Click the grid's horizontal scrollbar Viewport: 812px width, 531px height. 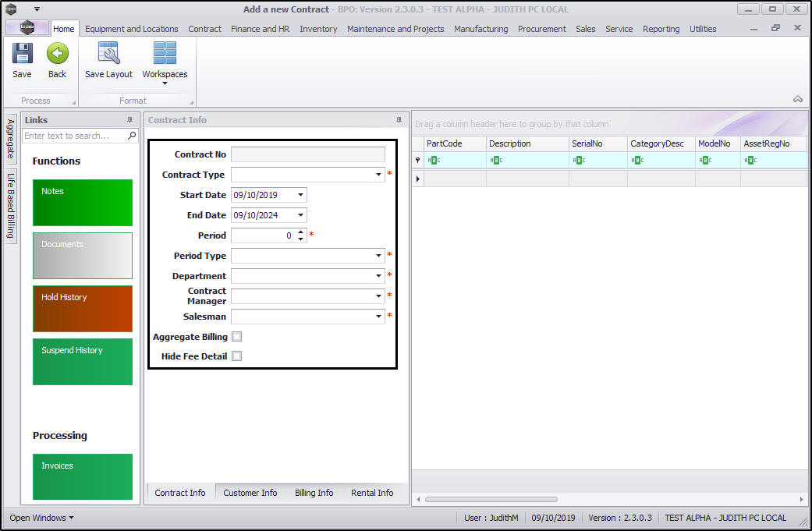tap(490, 499)
